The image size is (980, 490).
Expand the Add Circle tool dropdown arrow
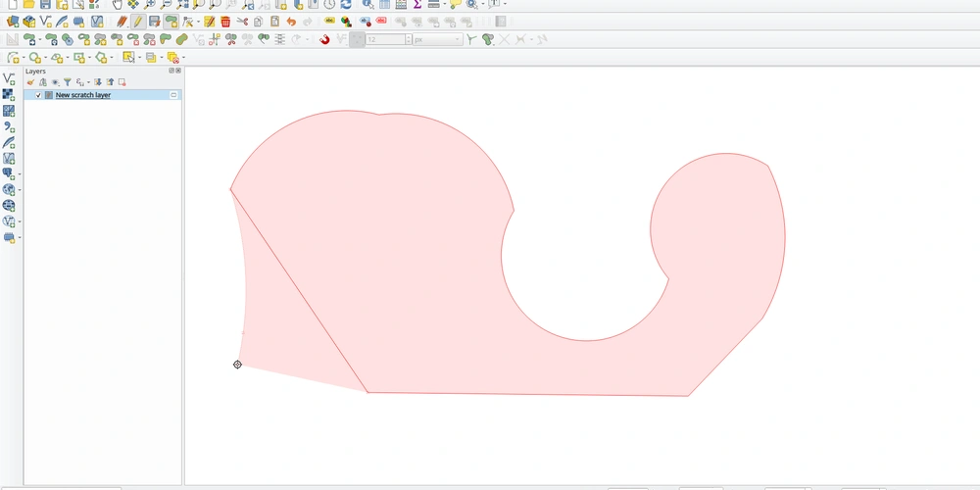point(46,58)
